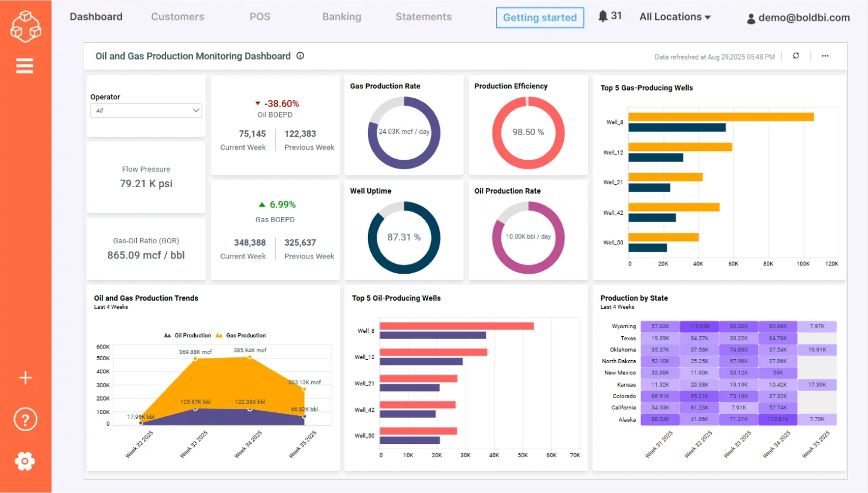Click the user account icon near demo@boldbi.com
The height and width of the screenshot is (493, 868).
[x=750, y=18]
